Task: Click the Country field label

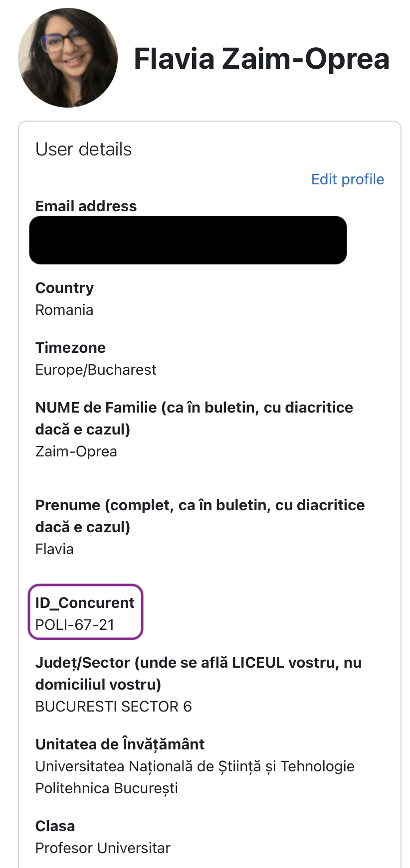Action: click(64, 288)
